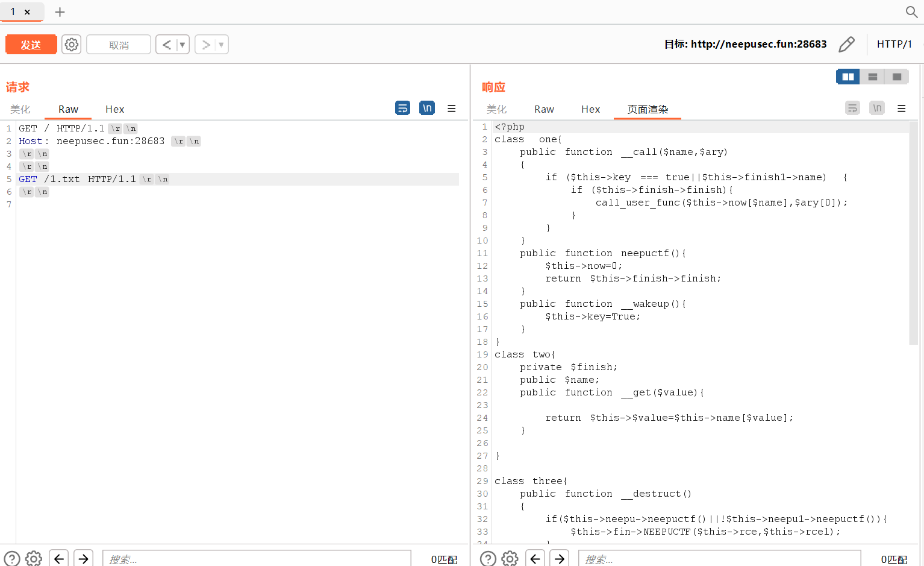924x566 pixels.
Task: Click response line 'class two{'
Action: pyautogui.click(x=525, y=354)
